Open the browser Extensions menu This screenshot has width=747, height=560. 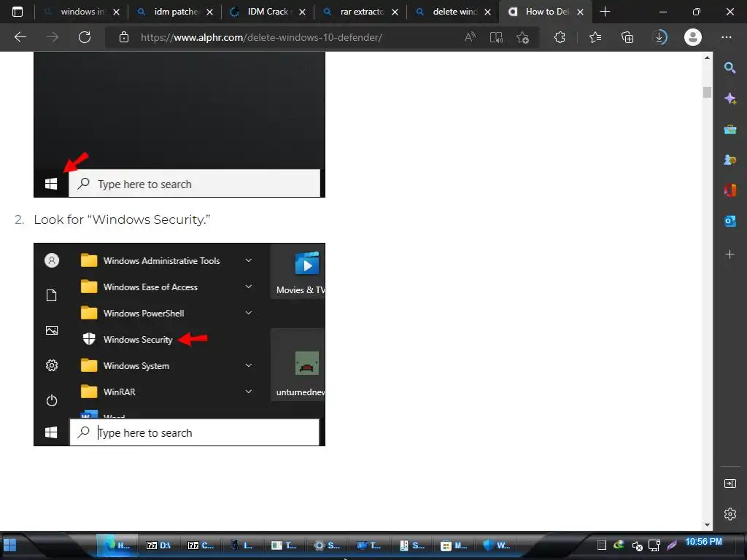coord(560,37)
